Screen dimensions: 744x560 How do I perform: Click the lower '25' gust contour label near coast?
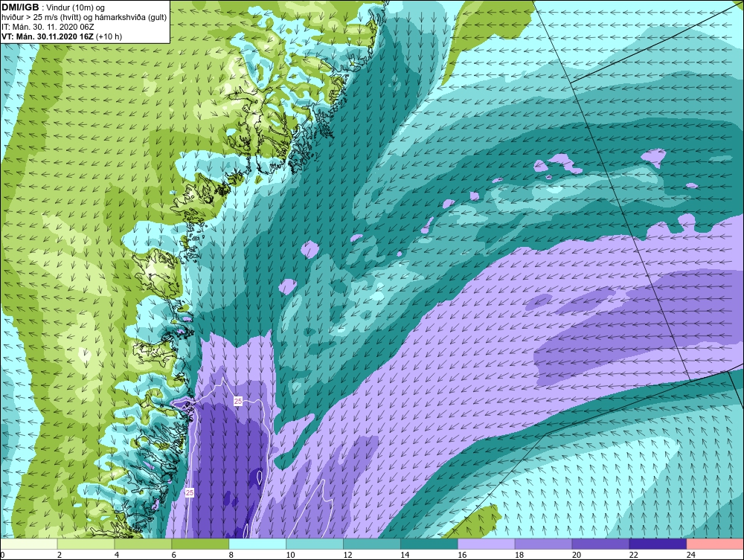tap(189, 492)
